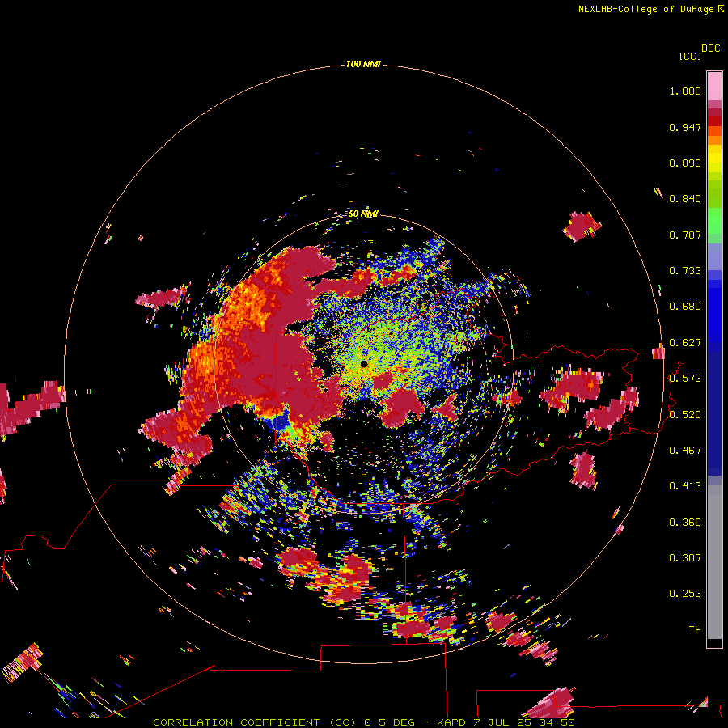
Task: Click the 0.733 value on the color scale
Action: click(685, 271)
